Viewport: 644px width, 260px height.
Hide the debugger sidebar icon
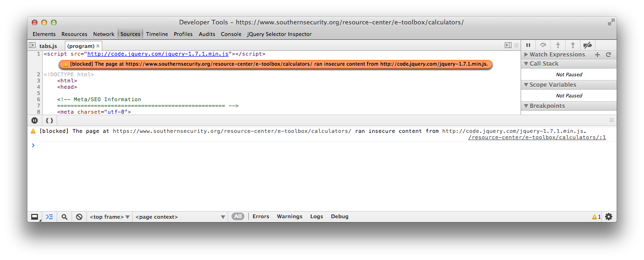(508, 45)
